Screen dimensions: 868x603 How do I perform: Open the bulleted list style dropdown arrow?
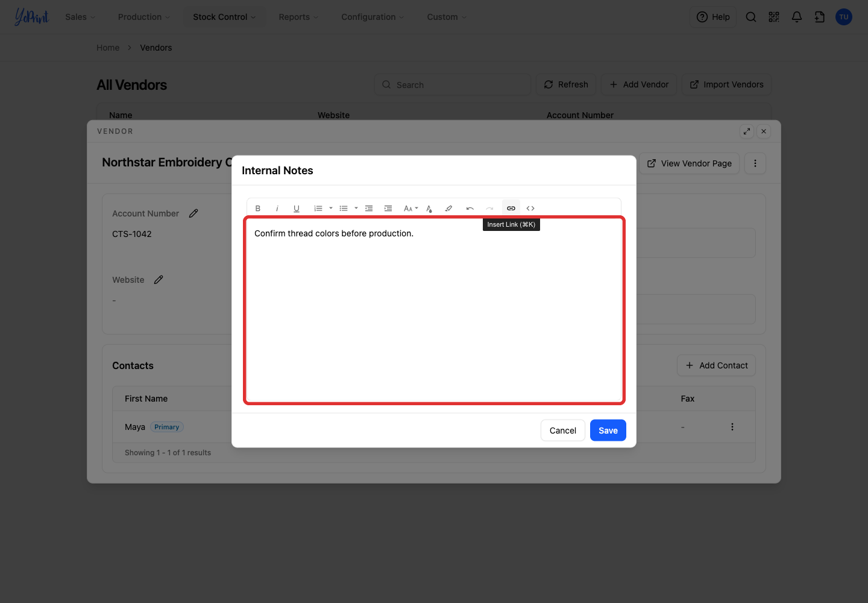(x=356, y=208)
